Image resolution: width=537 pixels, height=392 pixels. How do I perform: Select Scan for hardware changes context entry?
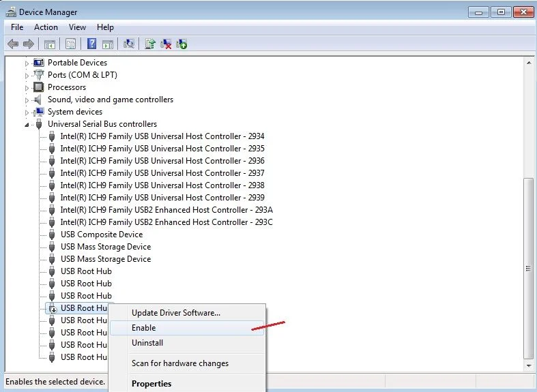pyautogui.click(x=187, y=363)
